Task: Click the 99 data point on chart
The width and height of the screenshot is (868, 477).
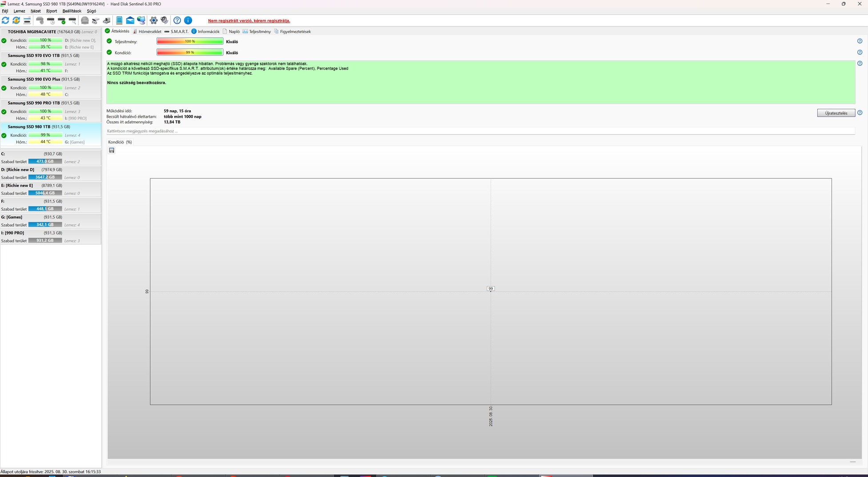Action: click(x=491, y=289)
